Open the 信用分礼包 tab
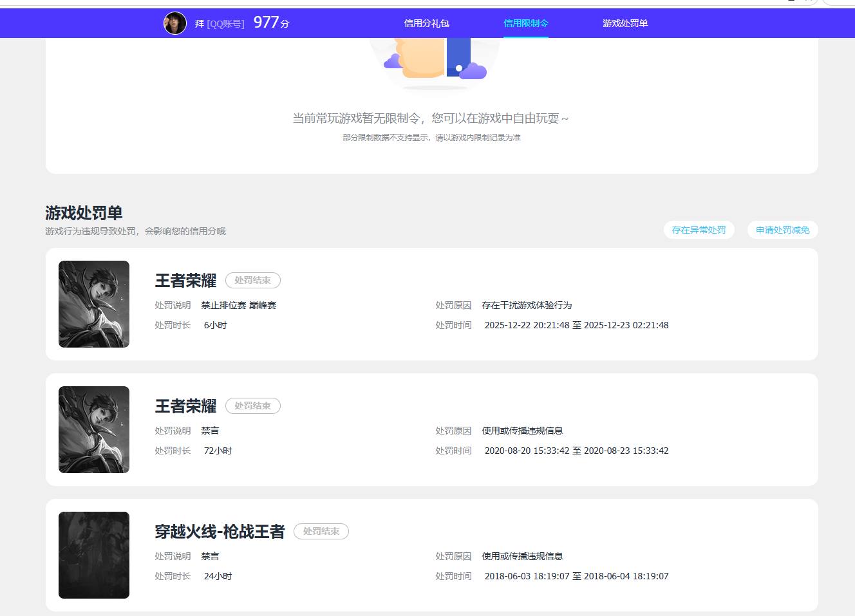Viewport: 855px width, 616px height. 426,23
